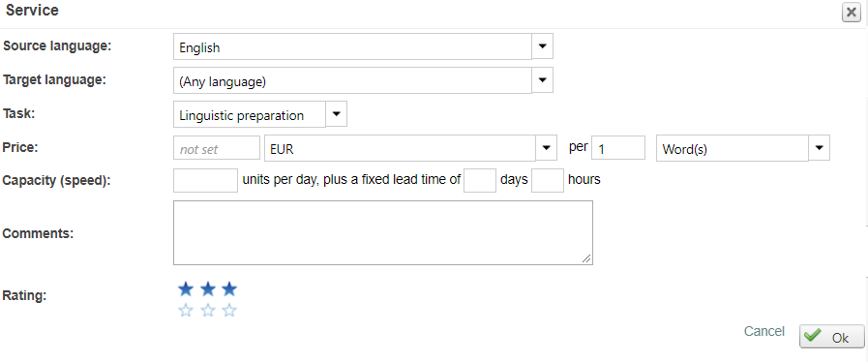Click the Ok button
Viewport: 868px width, 362px height.
[x=832, y=337]
